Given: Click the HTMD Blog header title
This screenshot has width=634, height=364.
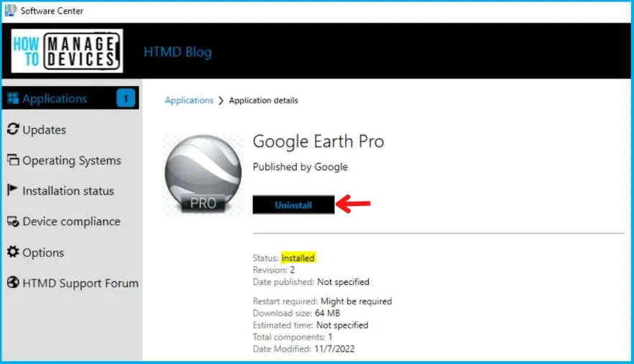Looking at the screenshot, I should tap(178, 52).
